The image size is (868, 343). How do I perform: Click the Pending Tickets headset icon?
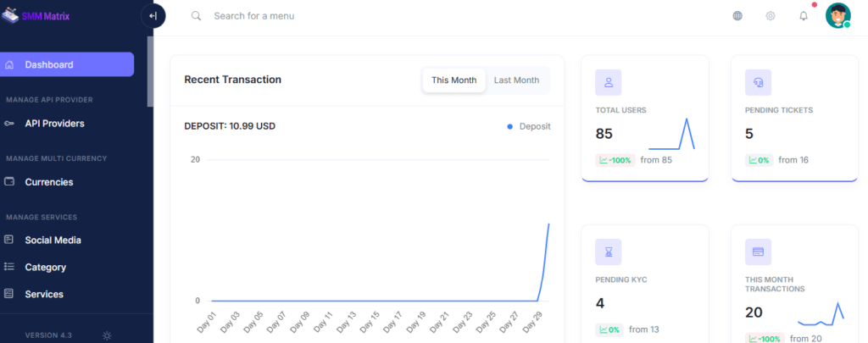(x=758, y=82)
